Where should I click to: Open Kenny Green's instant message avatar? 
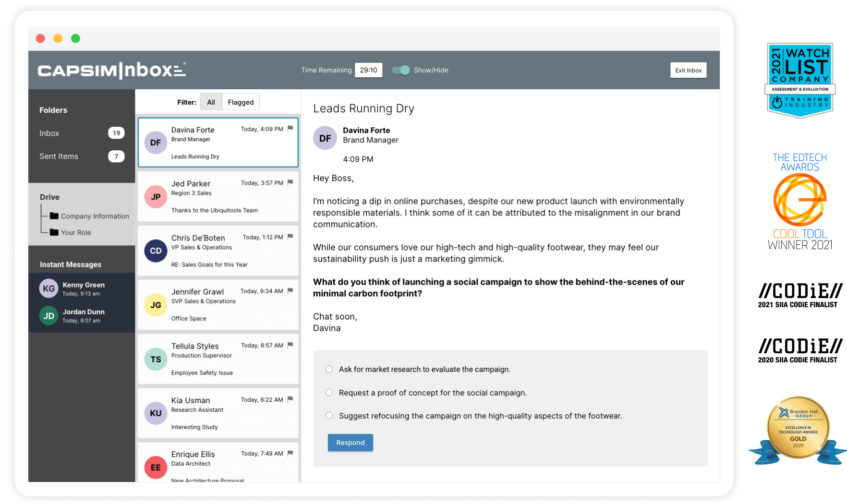[48, 288]
